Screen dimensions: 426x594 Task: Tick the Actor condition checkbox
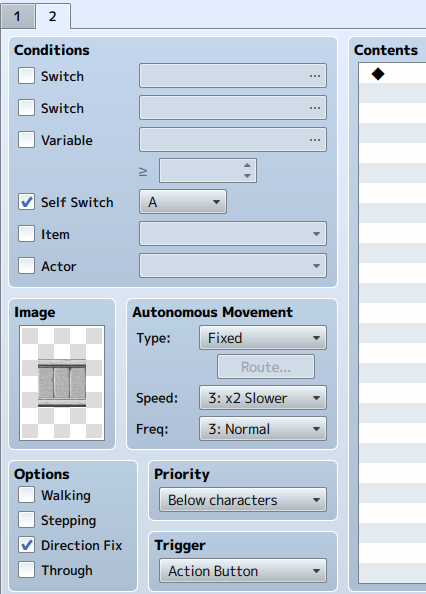tap(27, 266)
